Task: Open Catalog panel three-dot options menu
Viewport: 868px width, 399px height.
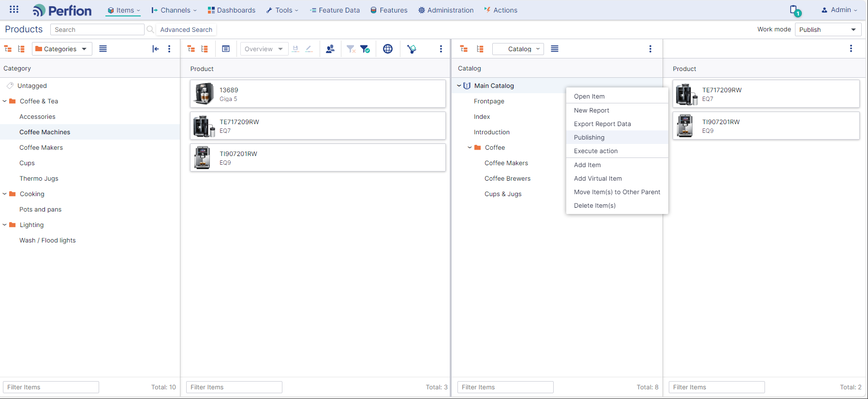Action: 650,49
